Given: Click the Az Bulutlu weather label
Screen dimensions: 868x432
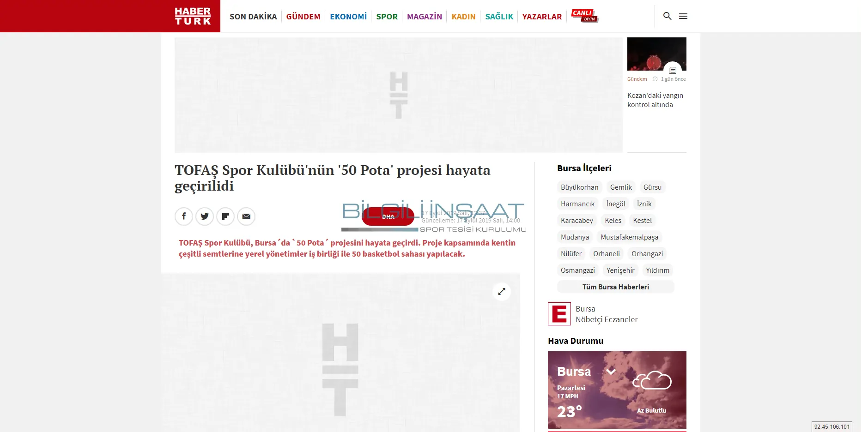Looking at the screenshot, I should (651, 410).
